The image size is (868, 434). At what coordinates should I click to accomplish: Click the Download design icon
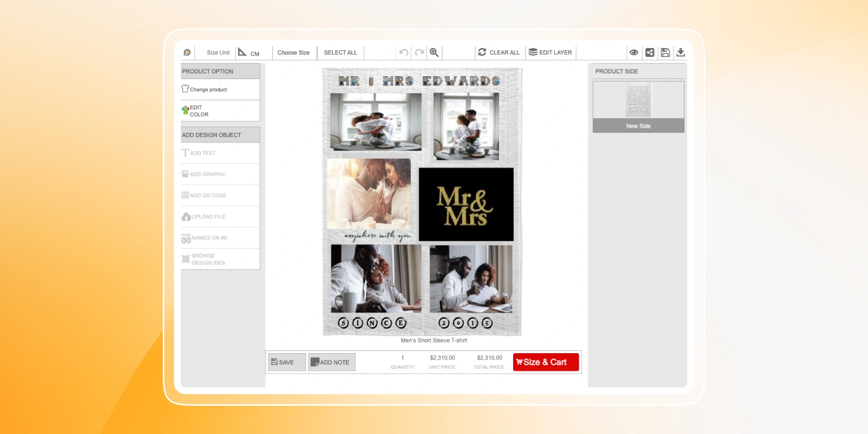pos(680,52)
